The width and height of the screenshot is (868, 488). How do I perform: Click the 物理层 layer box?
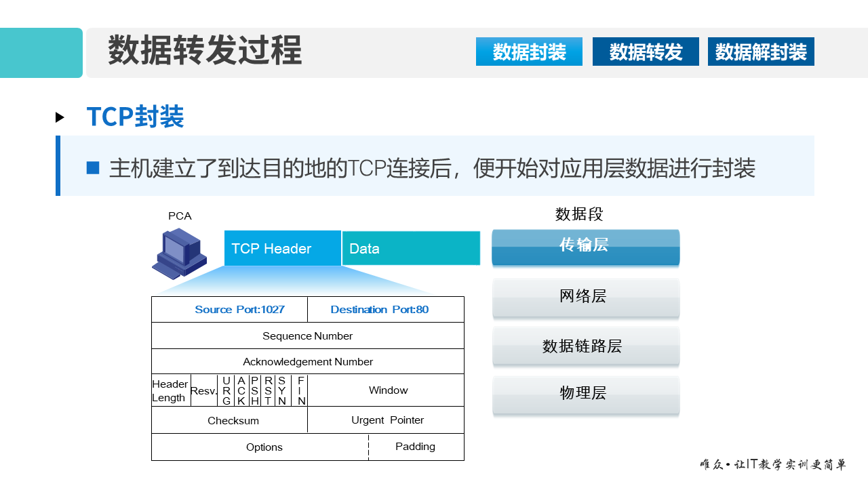tap(585, 394)
